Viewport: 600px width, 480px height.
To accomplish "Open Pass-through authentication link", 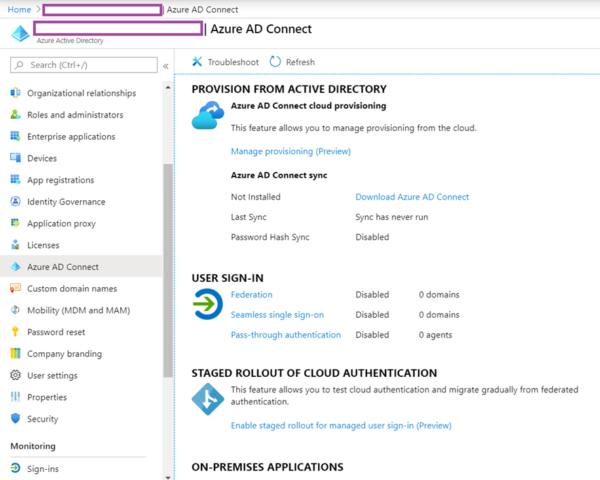I will [286, 335].
